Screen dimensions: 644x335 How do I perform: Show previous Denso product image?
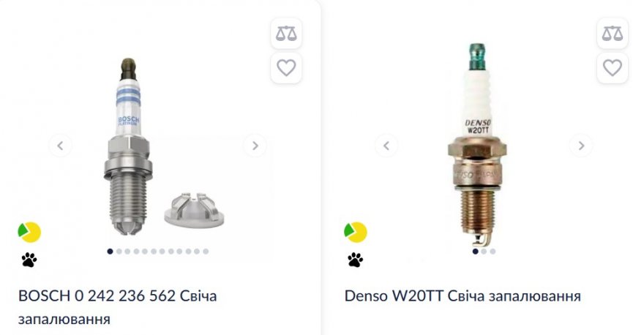pos(386,146)
